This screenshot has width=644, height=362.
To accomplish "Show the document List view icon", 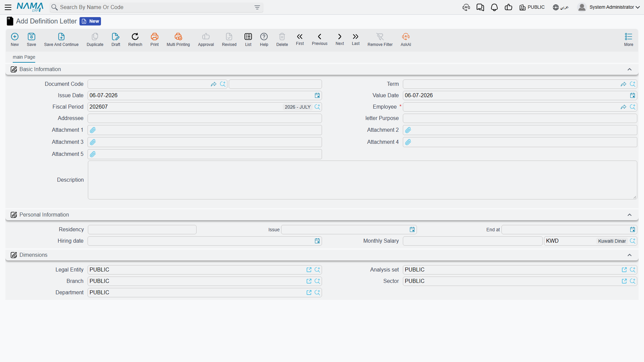I will [x=248, y=37].
